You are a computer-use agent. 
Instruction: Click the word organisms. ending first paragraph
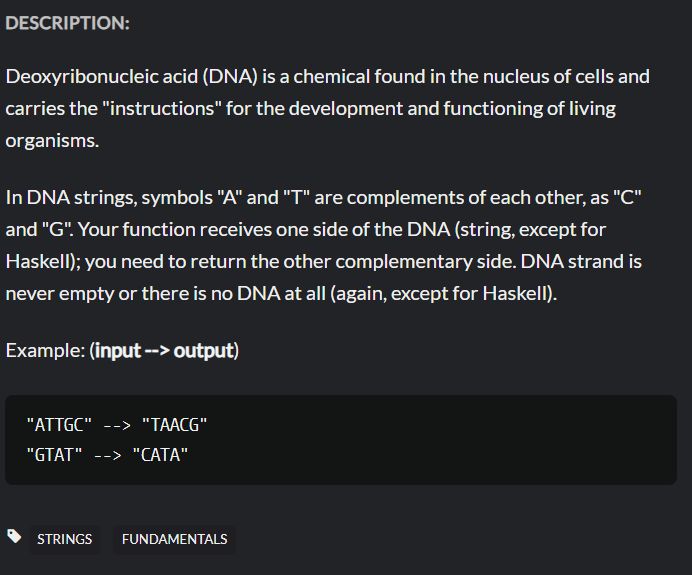point(52,141)
